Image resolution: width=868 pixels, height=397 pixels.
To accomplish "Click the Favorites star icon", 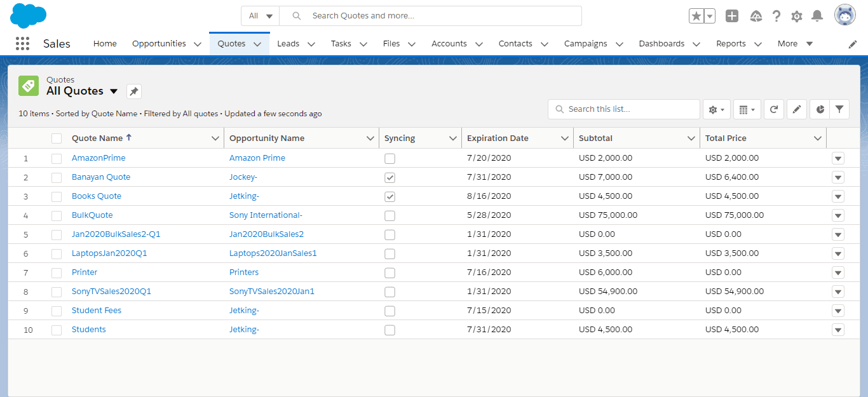I will [696, 16].
